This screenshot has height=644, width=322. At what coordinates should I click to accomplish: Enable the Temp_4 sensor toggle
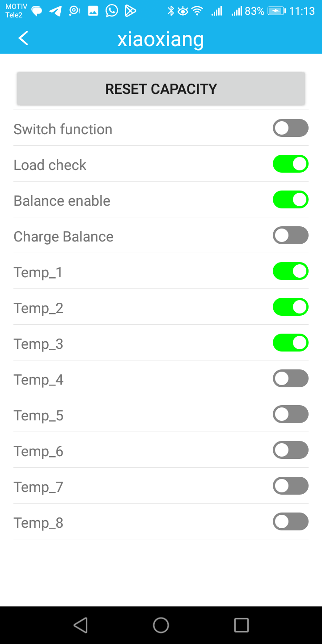pos(291,378)
